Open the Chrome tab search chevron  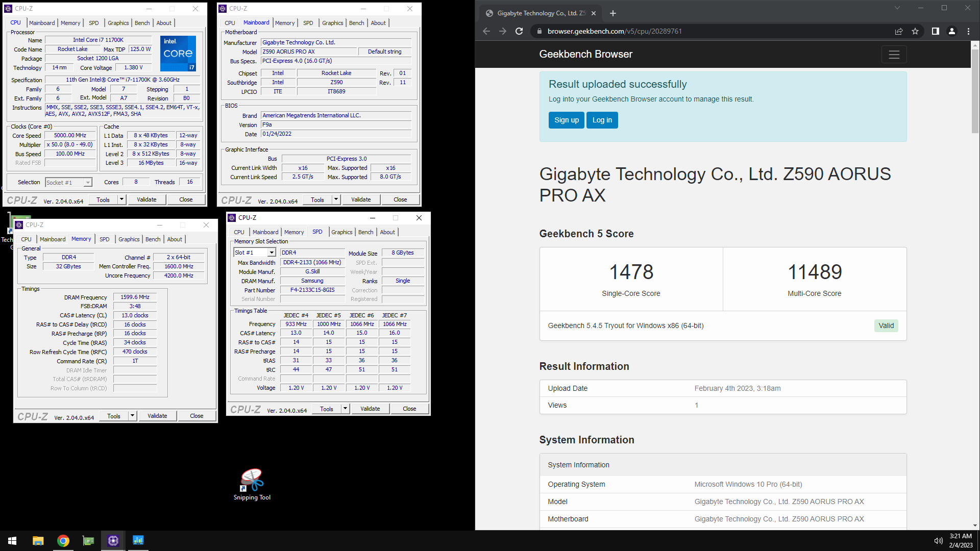coord(897,8)
